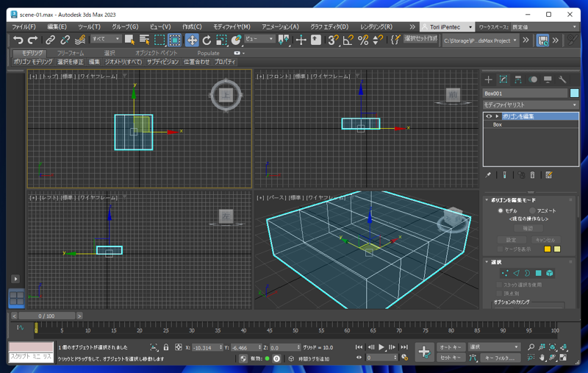Open the 編集(E) menu
Viewport: 588px width, 373px height.
pos(57,27)
